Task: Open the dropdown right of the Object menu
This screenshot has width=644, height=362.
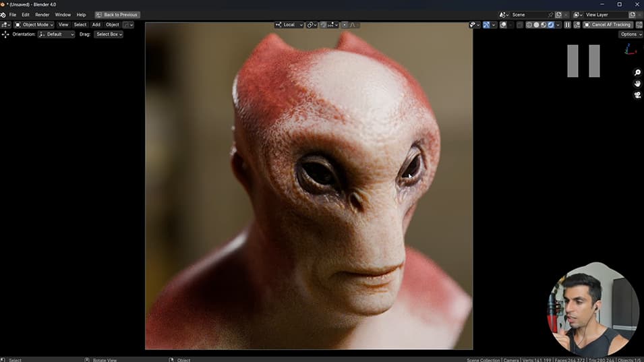Action: [128, 25]
